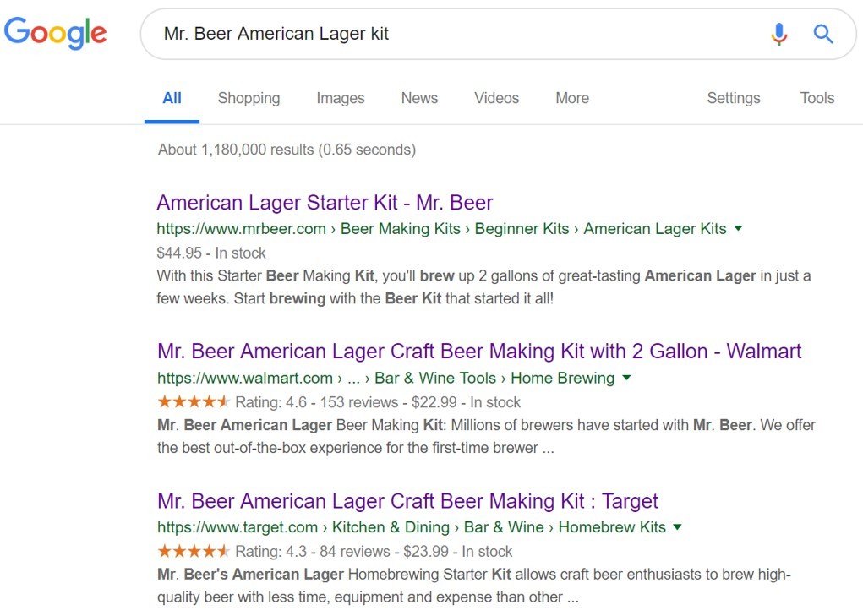This screenshot has height=616, width=863.
Task: Click the snippet mentioning "Homebrewing Starter Kit"
Action: 474,586
